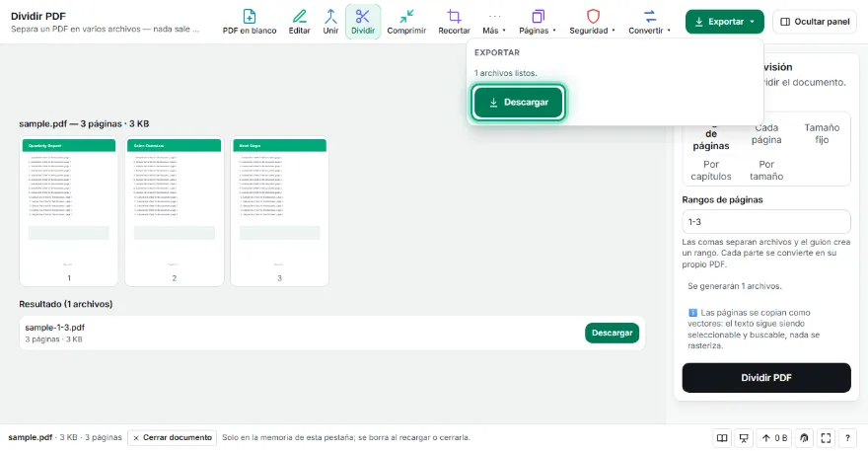
Task: Click the fingerprint privacy icon
Action: tap(804, 438)
